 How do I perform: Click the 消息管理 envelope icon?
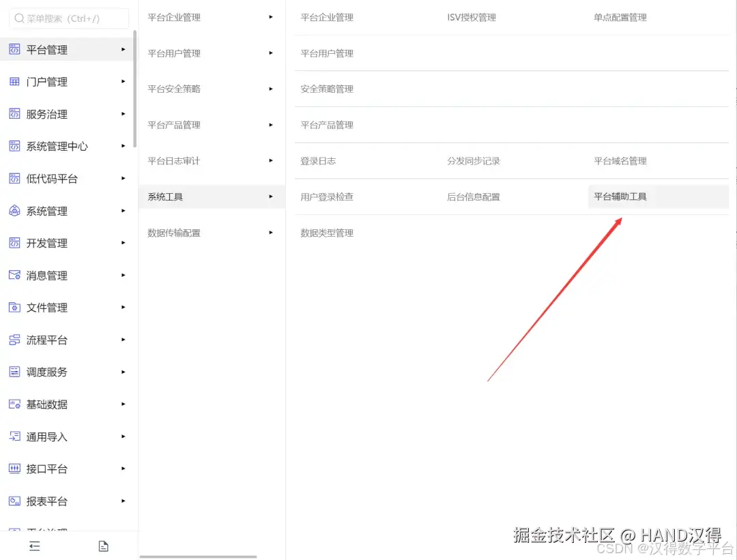pos(15,275)
